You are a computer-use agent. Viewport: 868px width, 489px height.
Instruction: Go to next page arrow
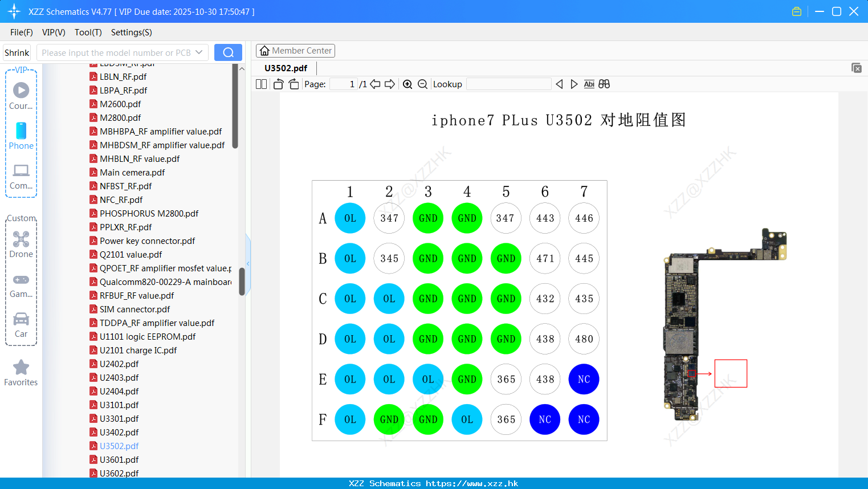(x=390, y=84)
